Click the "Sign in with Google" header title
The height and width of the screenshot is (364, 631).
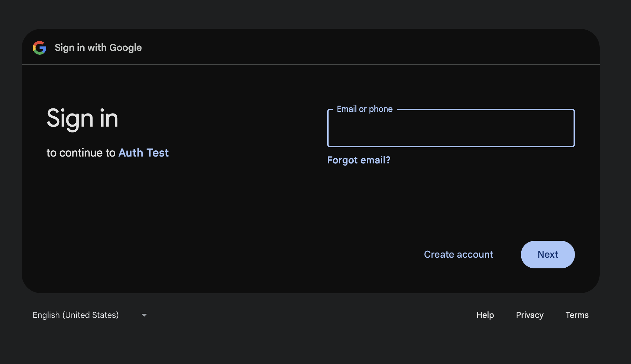tap(98, 48)
